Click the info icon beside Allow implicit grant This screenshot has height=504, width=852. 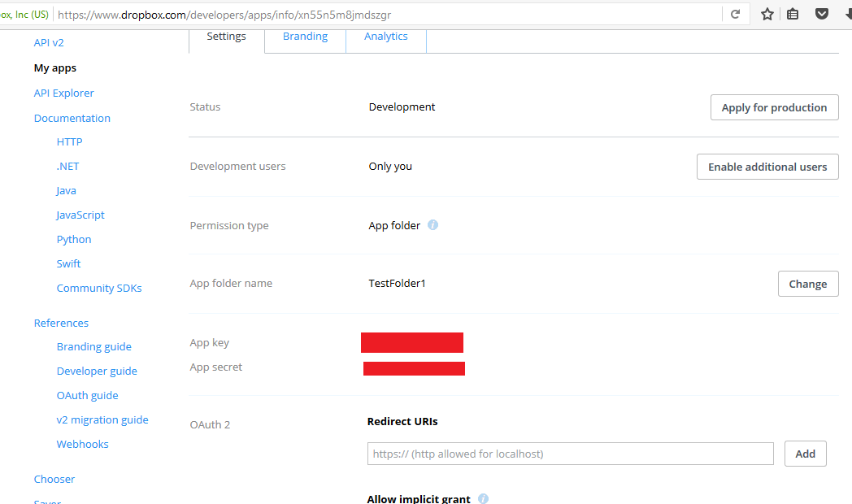point(483,498)
